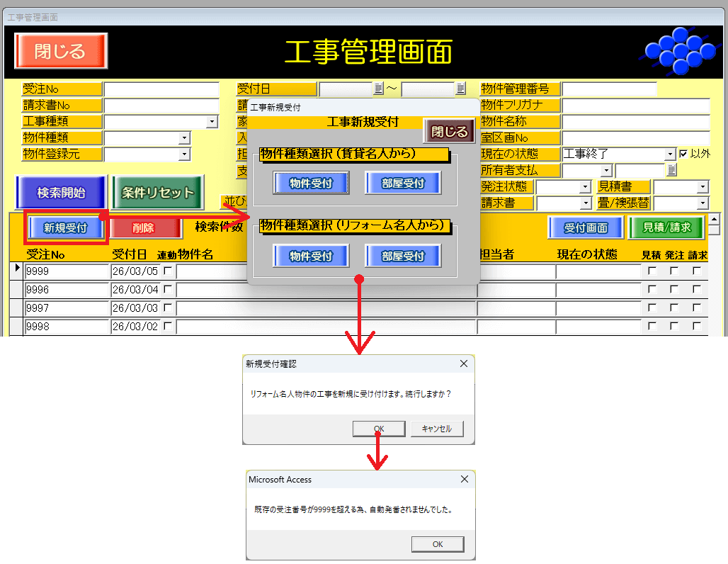
Task: Toggle the 以外 checkbox
Action: (x=683, y=154)
